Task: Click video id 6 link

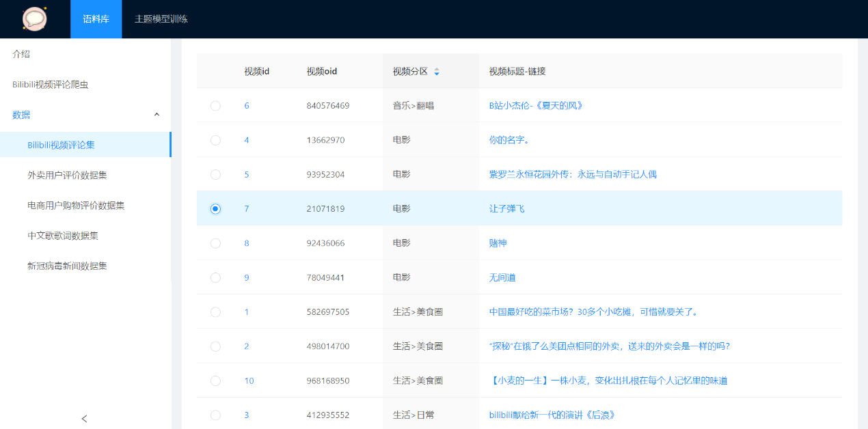Action: click(x=247, y=106)
